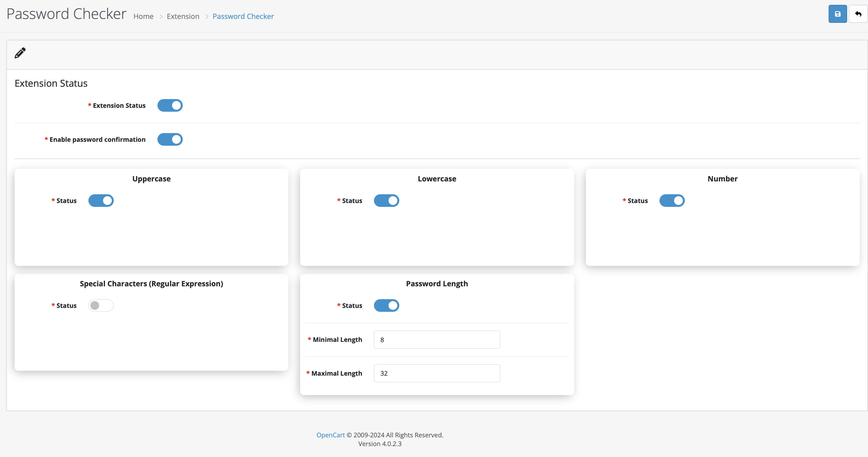Screen dimensions: 868x457
Task: Open the Home breadcrumb link
Action: (143, 16)
